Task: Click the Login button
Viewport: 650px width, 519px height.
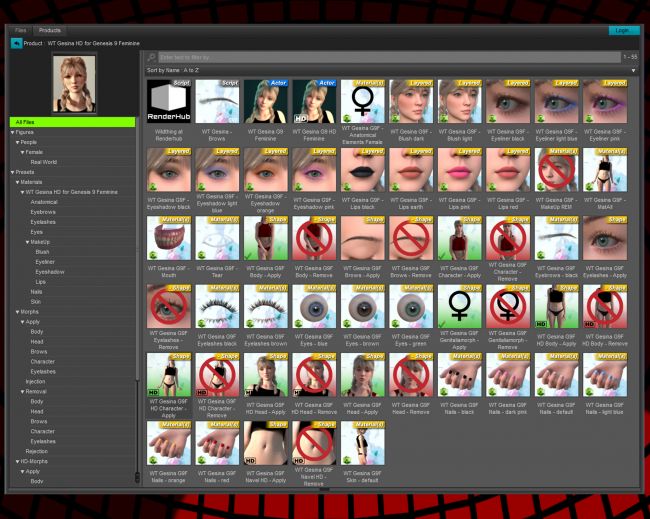Action: click(x=623, y=31)
